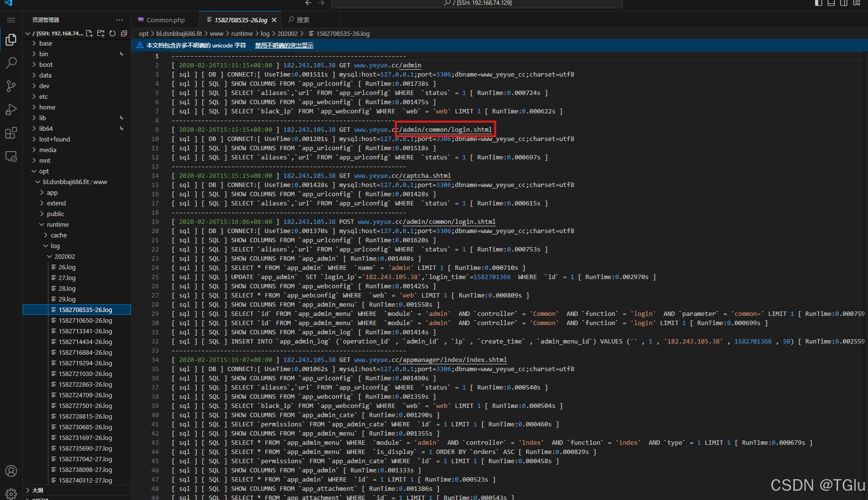Click the command center search box
This screenshot has width=868, height=500.
click(477, 3)
